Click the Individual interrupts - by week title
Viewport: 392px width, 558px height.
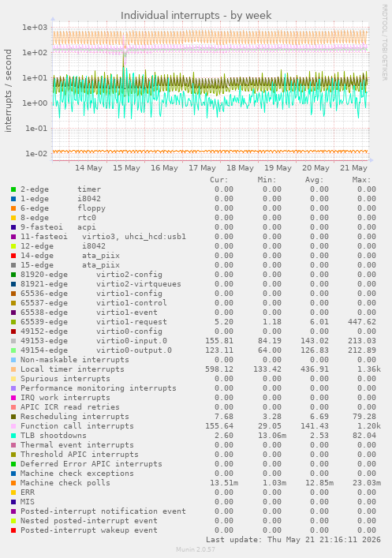coord(196,16)
